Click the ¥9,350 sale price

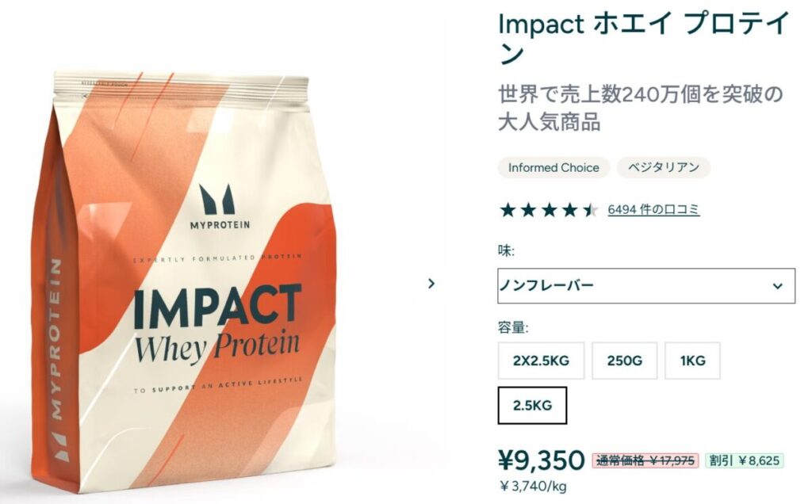pos(542,460)
